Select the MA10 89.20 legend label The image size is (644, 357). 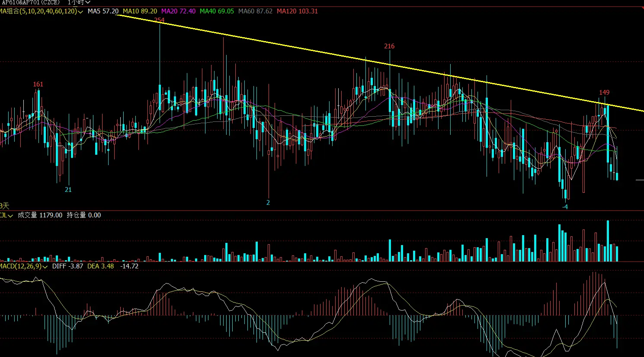click(140, 11)
